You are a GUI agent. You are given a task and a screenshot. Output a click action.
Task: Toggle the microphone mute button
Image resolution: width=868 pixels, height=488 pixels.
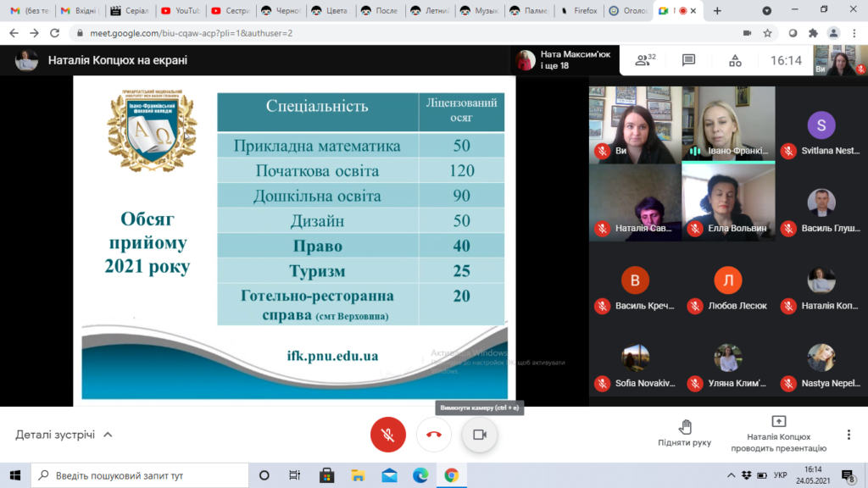point(388,435)
